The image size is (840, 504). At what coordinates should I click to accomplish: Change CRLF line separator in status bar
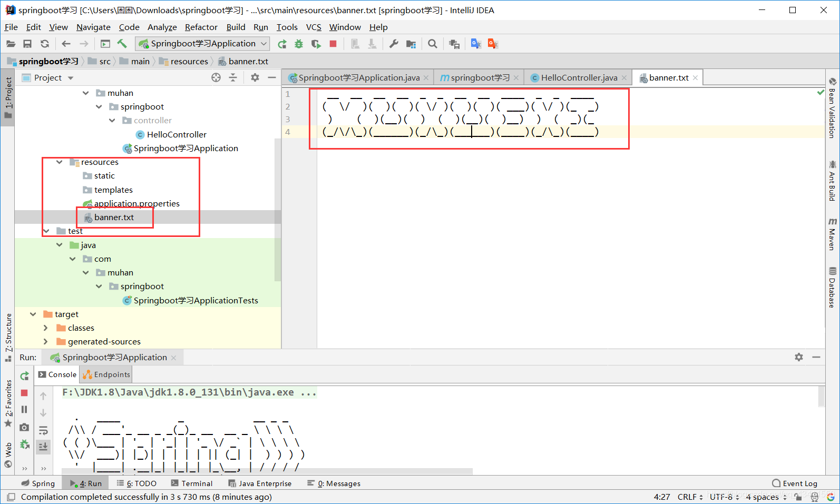pos(690,497)
